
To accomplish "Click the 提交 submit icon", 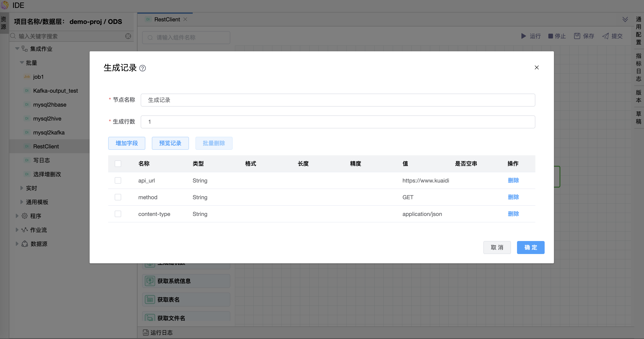I will coord(605,36).
